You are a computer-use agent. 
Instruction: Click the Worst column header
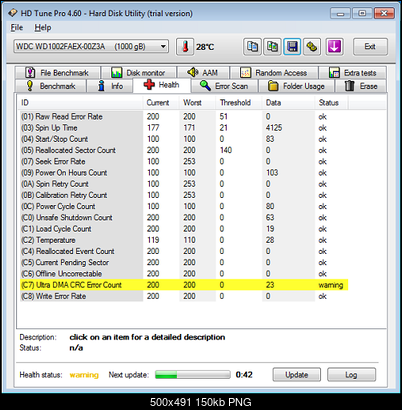pos(198,103)
